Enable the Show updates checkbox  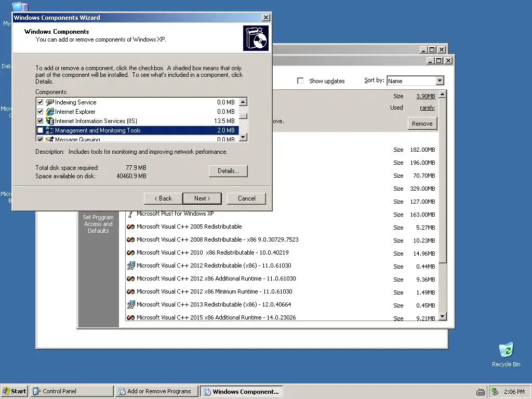point(300,81)
